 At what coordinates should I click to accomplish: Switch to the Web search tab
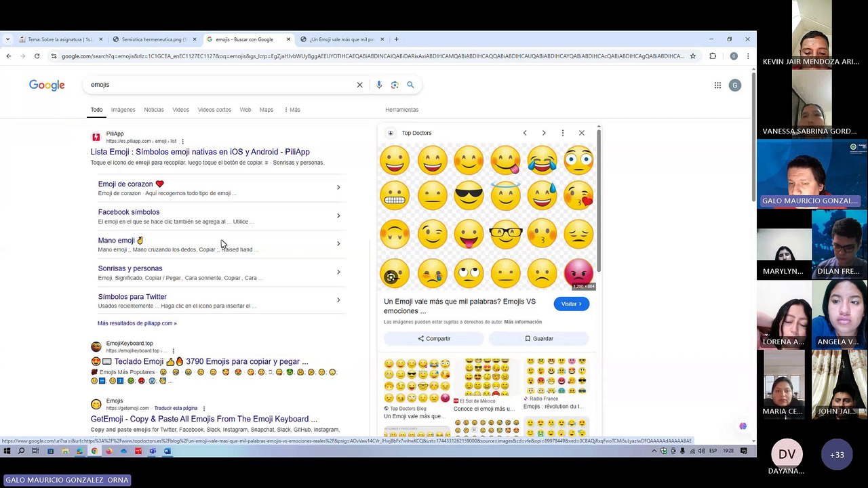(x=245, y=110)
